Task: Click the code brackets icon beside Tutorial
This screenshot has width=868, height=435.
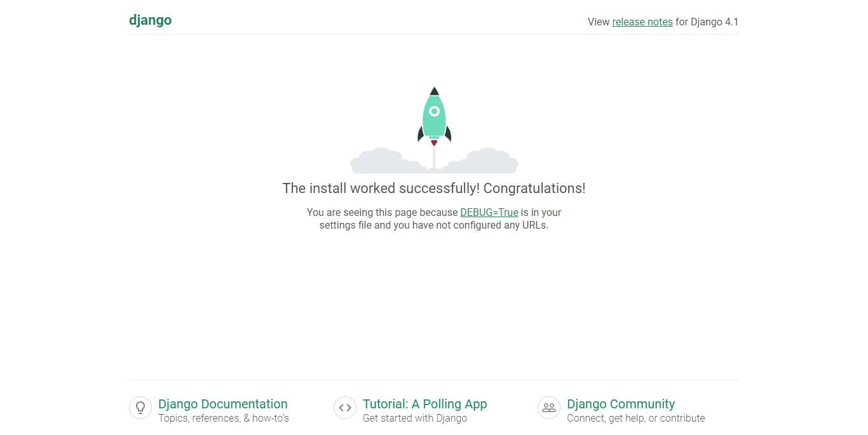Action: pos(344,408)
